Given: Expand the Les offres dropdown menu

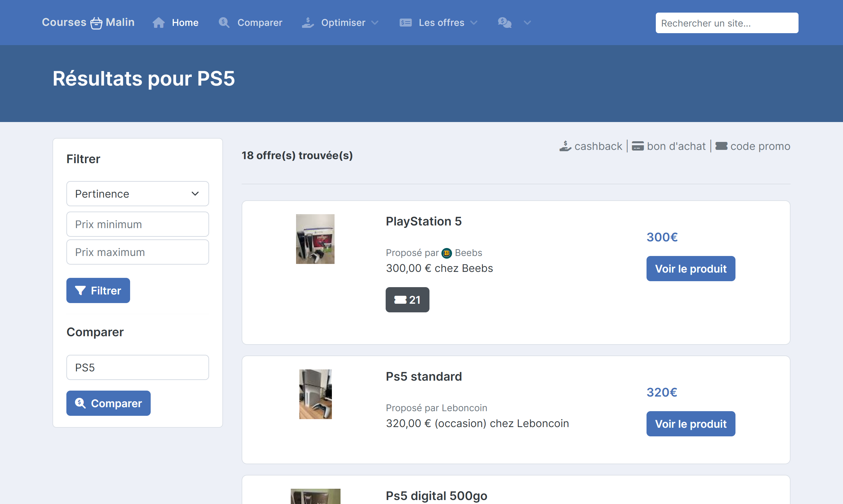Looking at the screenshot, I should coord(438,23).
